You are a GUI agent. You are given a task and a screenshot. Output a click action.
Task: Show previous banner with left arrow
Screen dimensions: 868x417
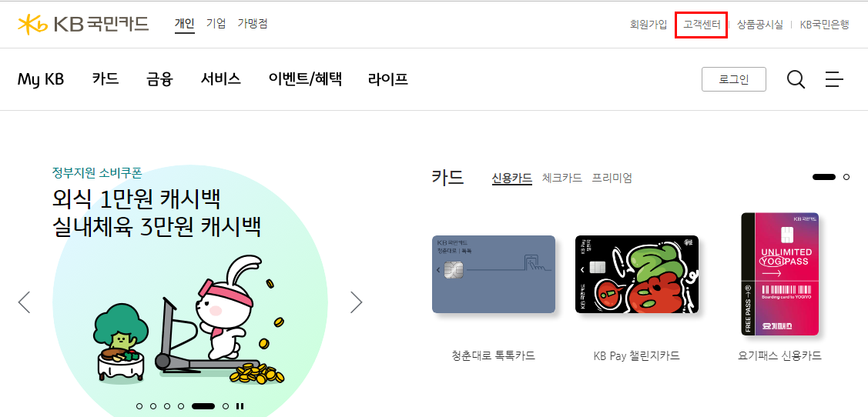[24, 302]
